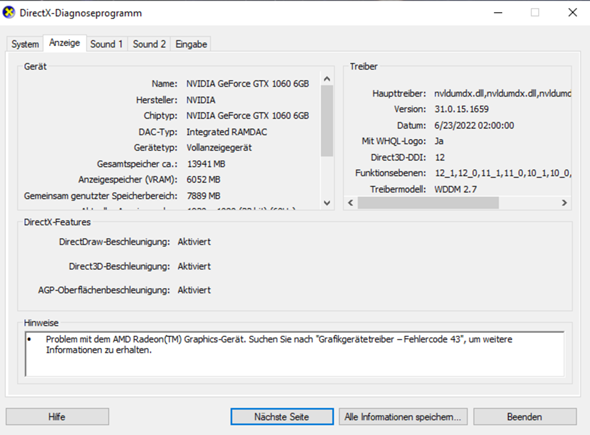590x435 pixels.
Task: Click Direct3D-Beschleunigung status Aktiviert
Action: point(194,266)
